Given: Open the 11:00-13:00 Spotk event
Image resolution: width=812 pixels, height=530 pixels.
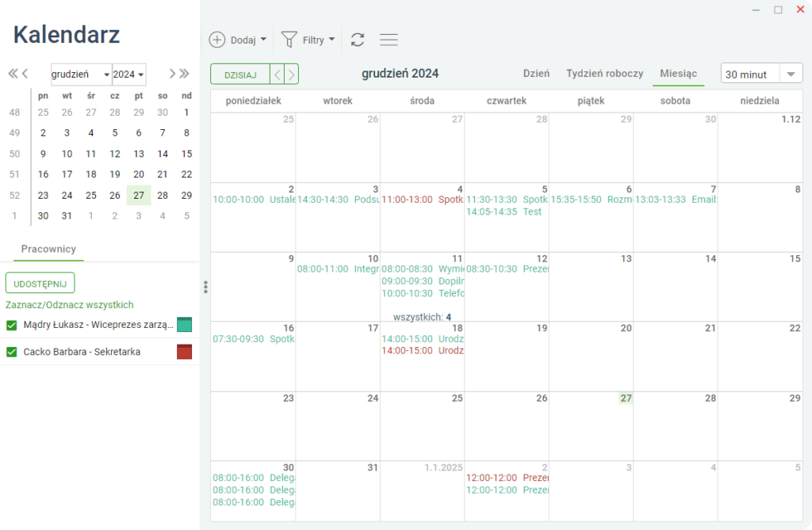Looking at the screenshot, I should [x=423, y=200].
